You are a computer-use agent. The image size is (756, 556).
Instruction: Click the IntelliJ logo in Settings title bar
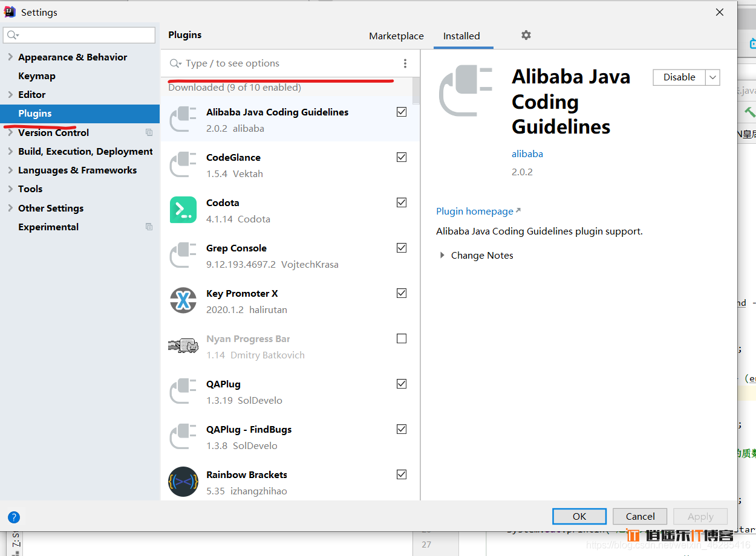pyautogui.click(x=10, y=11)
